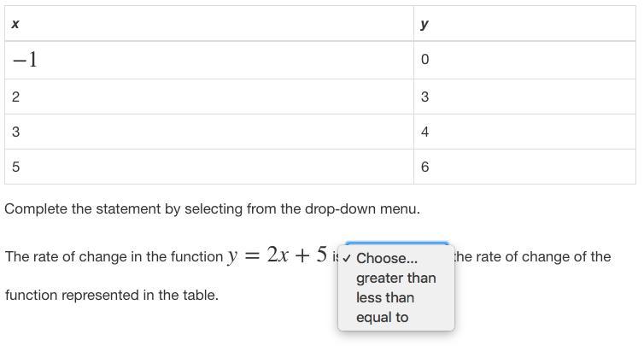Click "the rate of change of the" text

(x=533, y=256)
